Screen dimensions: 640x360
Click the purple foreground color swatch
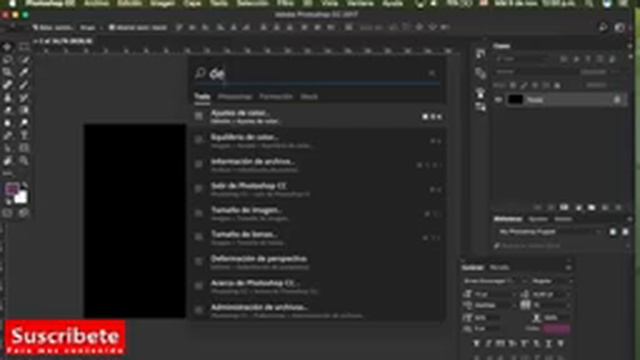[11, 189]
